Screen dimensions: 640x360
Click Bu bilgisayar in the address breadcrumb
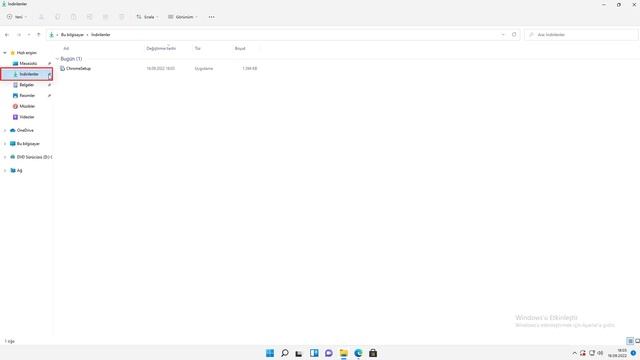point(72,35)
